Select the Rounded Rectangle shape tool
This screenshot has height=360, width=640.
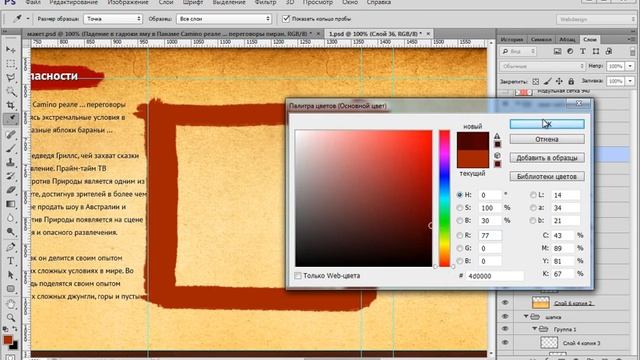point(11,289)
